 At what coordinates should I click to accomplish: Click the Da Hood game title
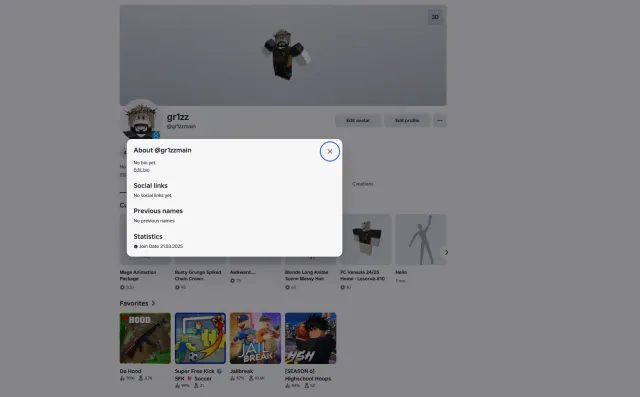pos(130,371)
